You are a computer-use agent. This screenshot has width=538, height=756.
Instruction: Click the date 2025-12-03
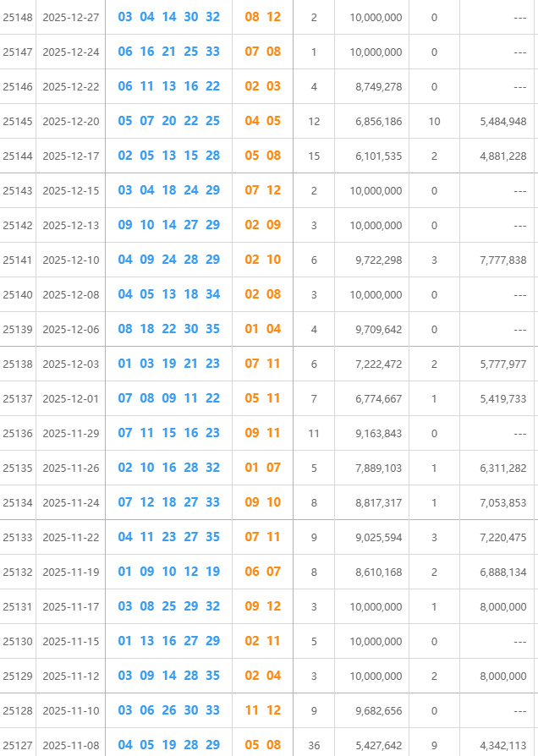[71, 364]
